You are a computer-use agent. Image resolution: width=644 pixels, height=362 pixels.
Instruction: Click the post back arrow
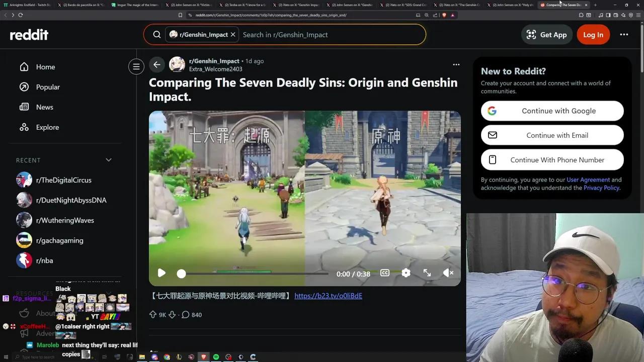click(x=157, y=65)
